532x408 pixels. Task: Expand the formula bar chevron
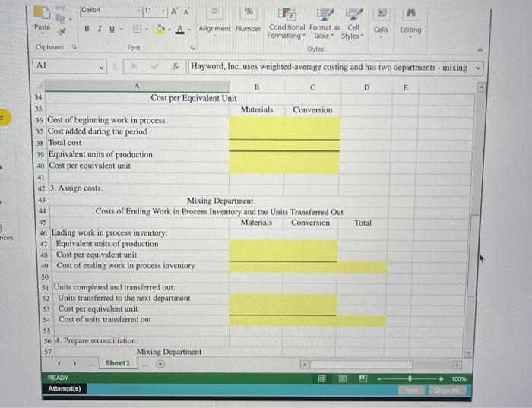coord(478,68)
